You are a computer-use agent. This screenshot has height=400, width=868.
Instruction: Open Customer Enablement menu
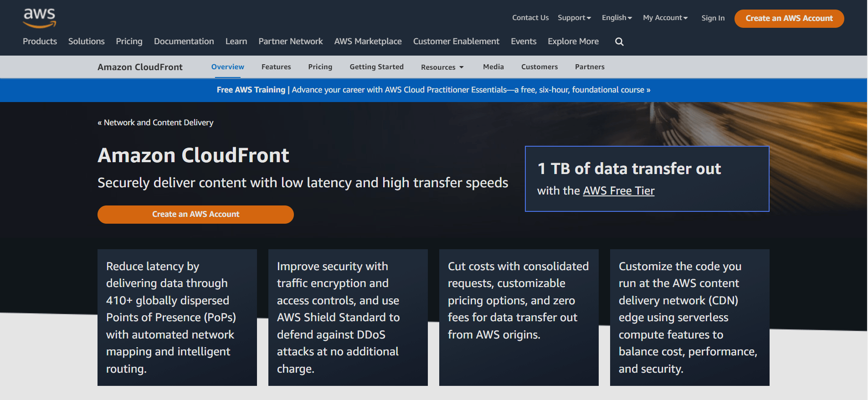pyautogui.click(x=456, y=41)
